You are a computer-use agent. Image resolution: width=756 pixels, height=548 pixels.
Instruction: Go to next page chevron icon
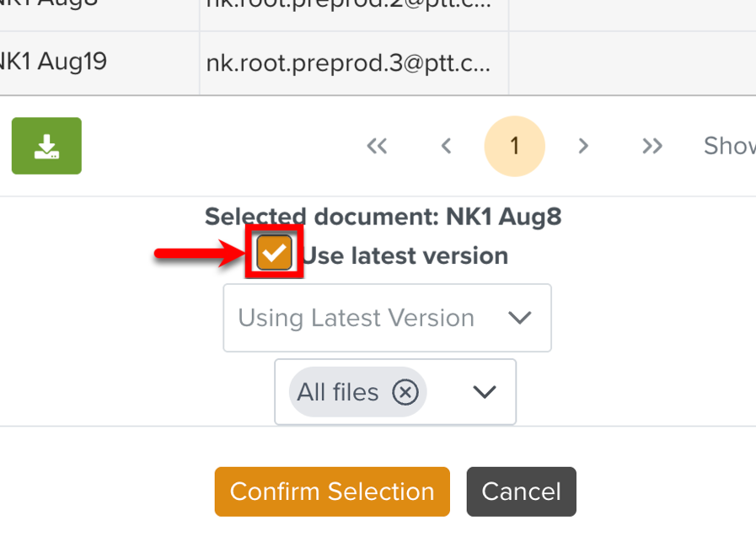583,146
